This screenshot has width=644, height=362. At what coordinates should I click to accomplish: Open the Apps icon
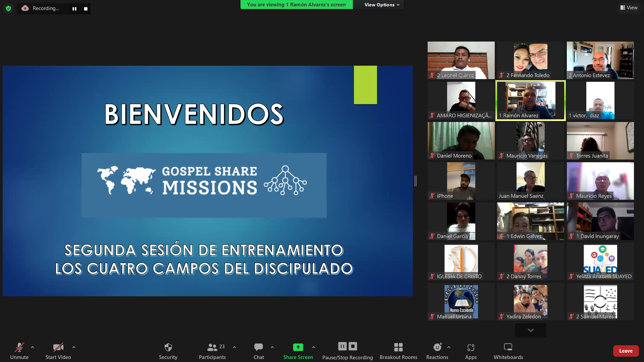471,347
